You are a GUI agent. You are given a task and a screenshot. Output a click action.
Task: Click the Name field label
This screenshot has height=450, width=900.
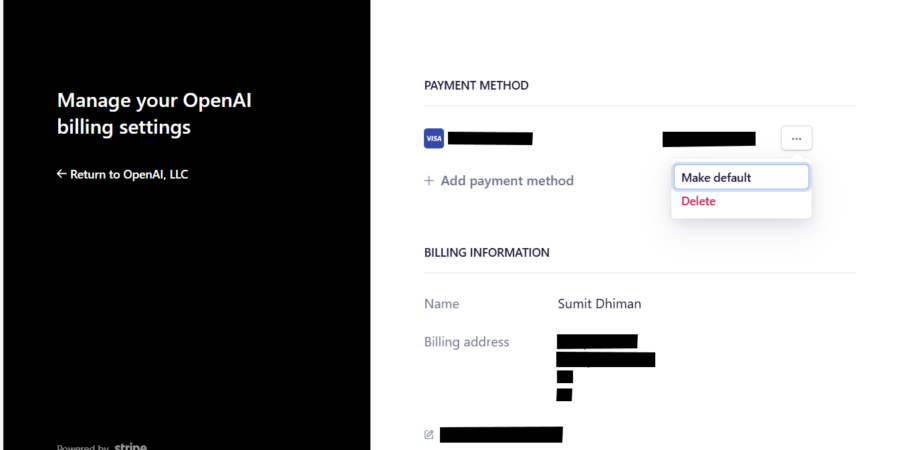pyautogui.click(x=441, y=304)
